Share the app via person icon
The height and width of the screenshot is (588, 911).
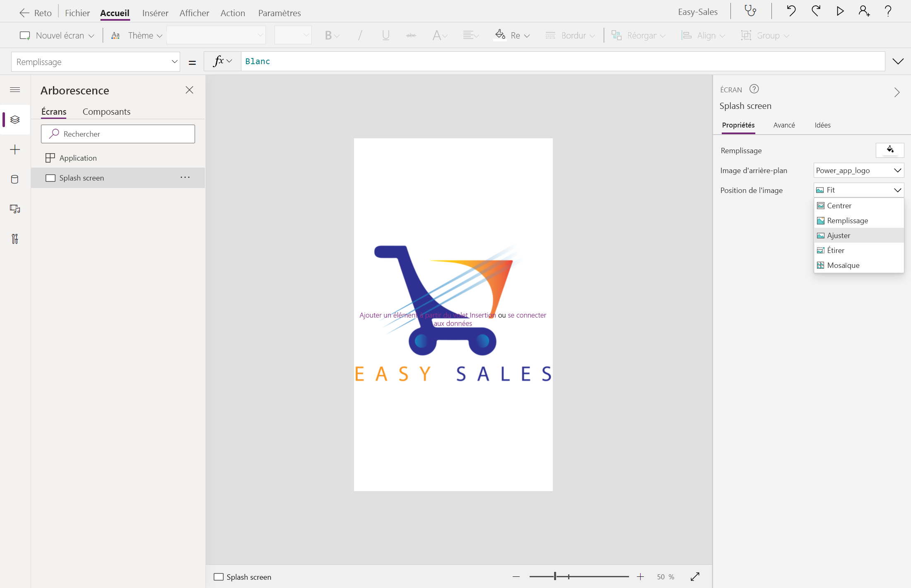coord(864,11)
